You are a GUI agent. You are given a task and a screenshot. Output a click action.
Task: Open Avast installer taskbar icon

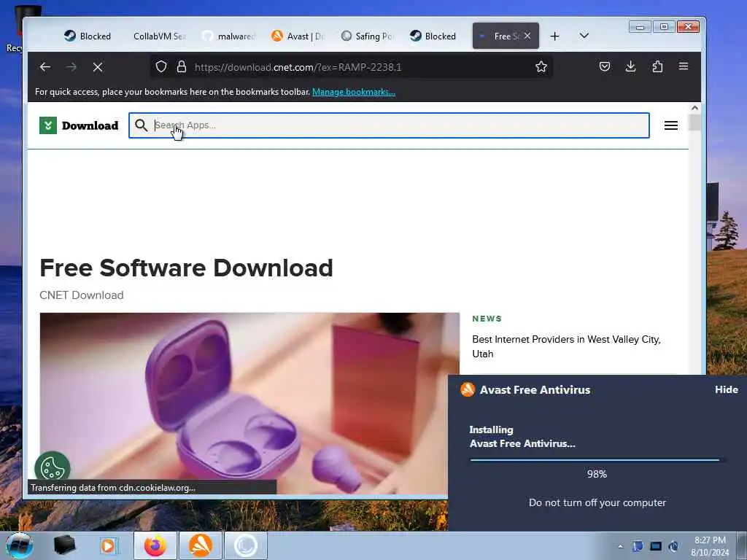pos(201,545)
